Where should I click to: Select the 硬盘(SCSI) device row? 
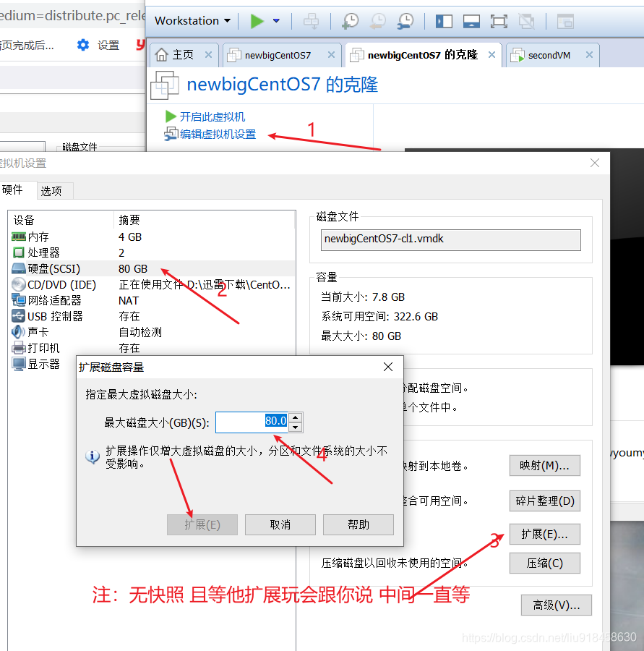[x=152, y=268]
